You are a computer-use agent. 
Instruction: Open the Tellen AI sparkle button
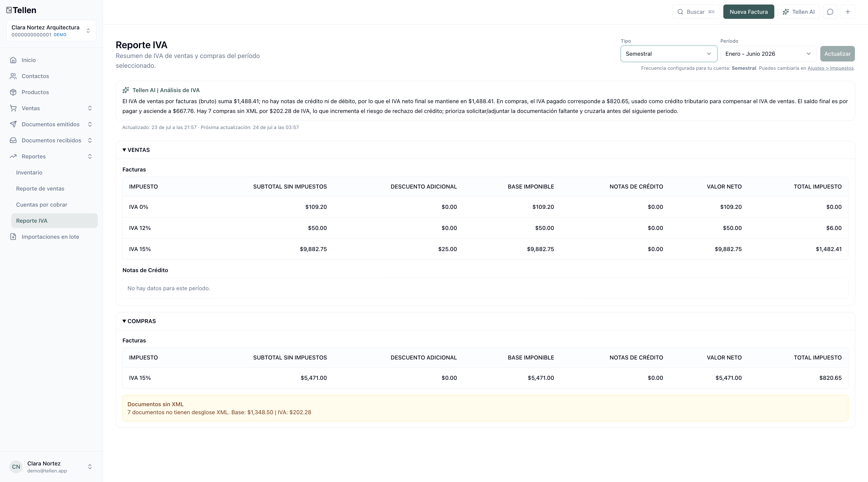point(798,12)
